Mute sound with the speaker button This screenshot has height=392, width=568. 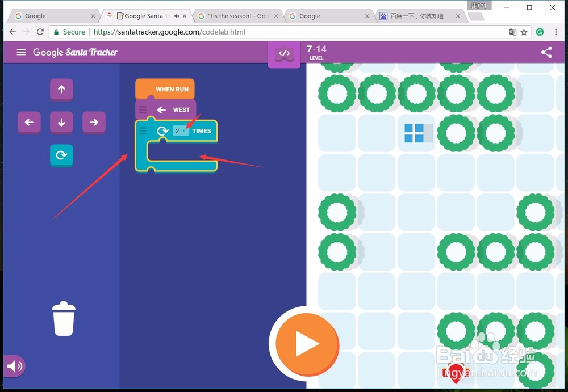coord(14,366)
